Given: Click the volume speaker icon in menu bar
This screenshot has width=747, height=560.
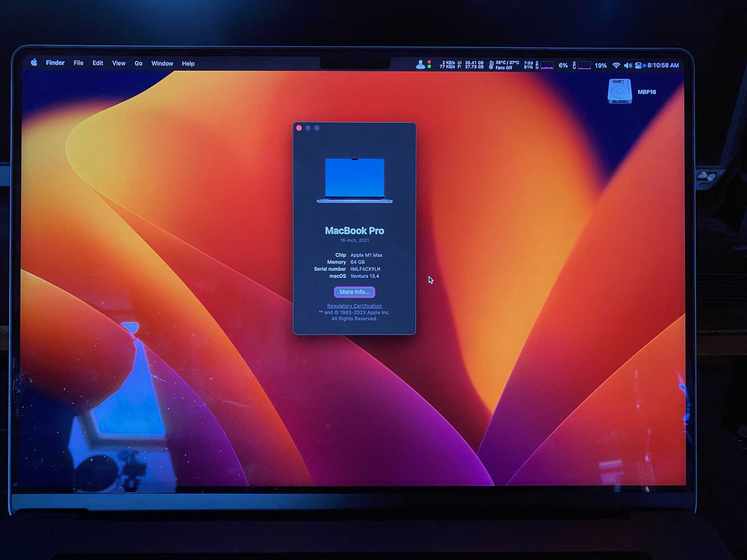Looking at the screenshot, I should (x=627, y=66).
